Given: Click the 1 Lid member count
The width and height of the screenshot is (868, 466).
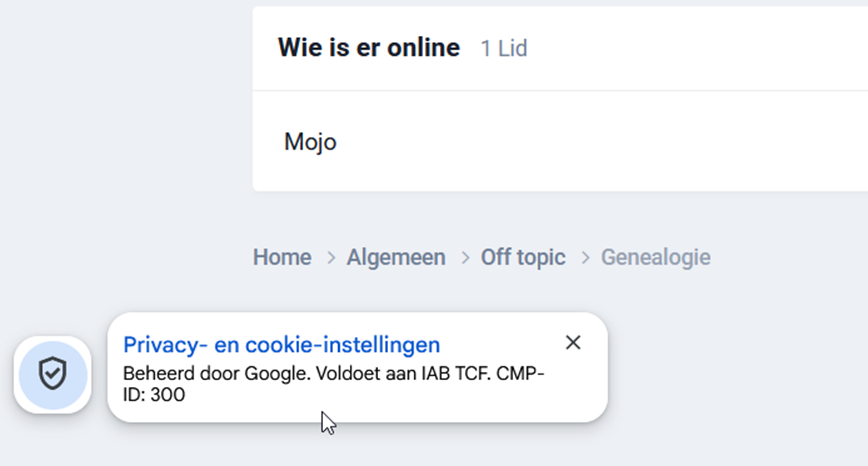Looking at the screenshot, I should point(503,48).
